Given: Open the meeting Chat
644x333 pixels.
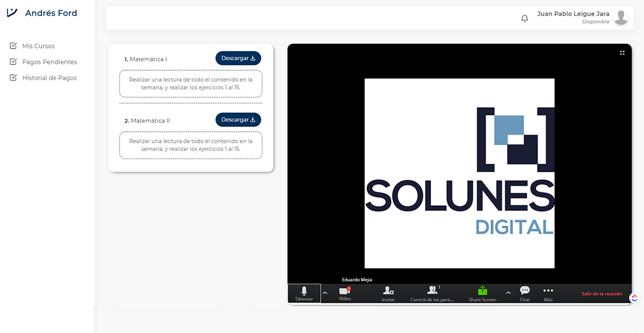Looking at the screenshot, I should tap(525, 294).
